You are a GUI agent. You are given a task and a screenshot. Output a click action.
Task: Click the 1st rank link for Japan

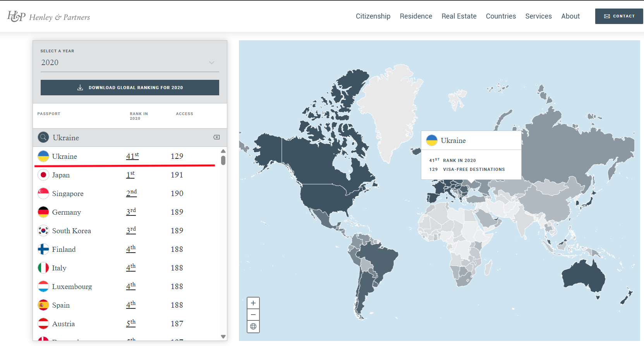click(x=131, y=175)
